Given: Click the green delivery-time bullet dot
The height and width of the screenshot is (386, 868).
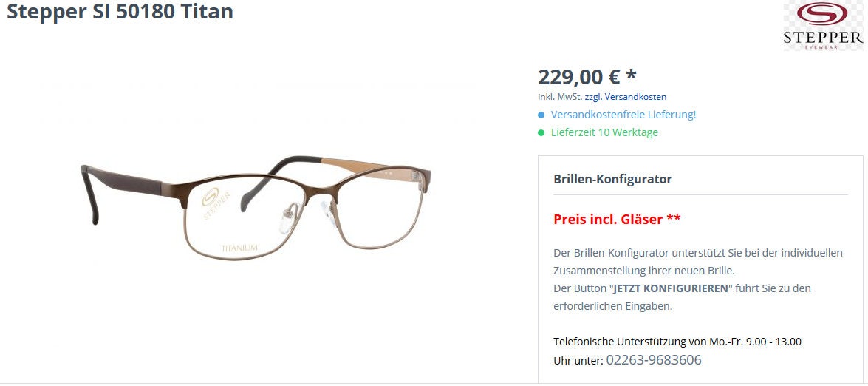Looking at the screenshot, I should click(x=541, y=133).
